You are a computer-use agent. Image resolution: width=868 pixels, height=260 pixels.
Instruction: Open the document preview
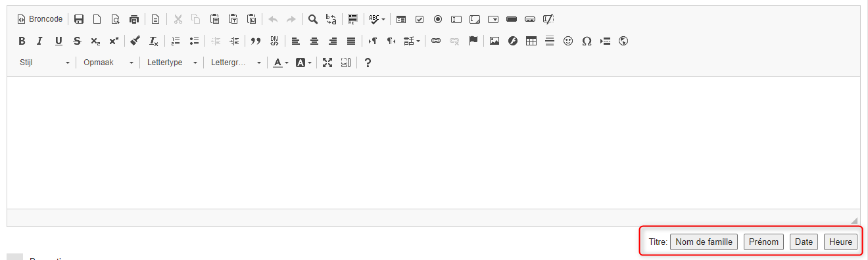tap(116, 19)
